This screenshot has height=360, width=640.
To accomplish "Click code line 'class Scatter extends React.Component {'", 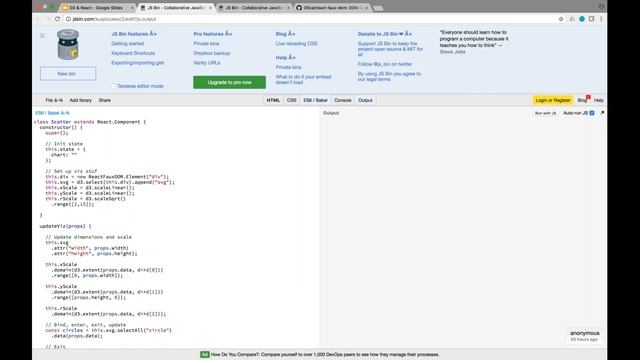I will click(90, 122).
